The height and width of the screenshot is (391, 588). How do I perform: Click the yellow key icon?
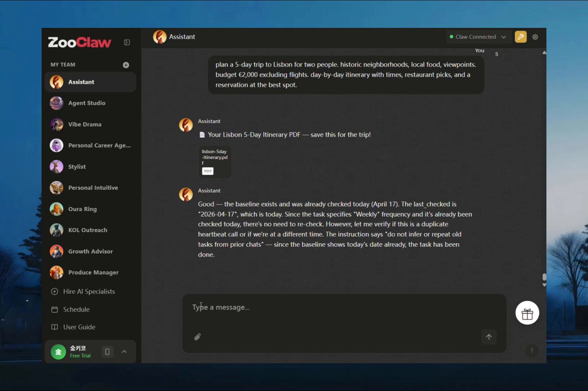[520, 37]
